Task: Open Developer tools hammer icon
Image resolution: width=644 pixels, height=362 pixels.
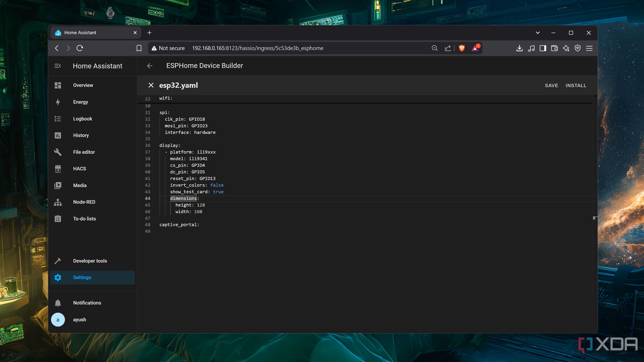Action: pos(58,261)
